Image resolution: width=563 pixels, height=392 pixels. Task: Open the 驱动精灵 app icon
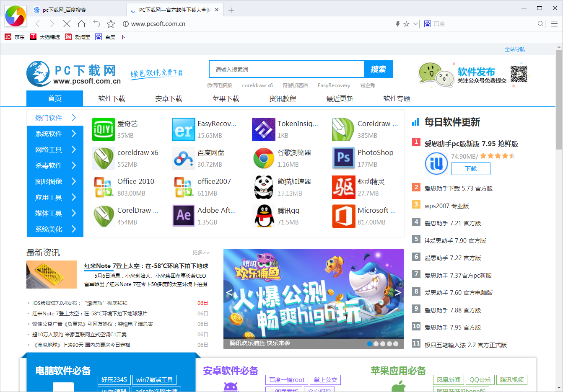(x=343, y=187)
